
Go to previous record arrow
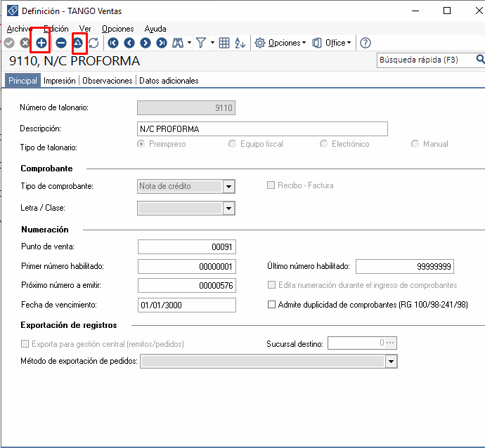click(x=129, y=43)
